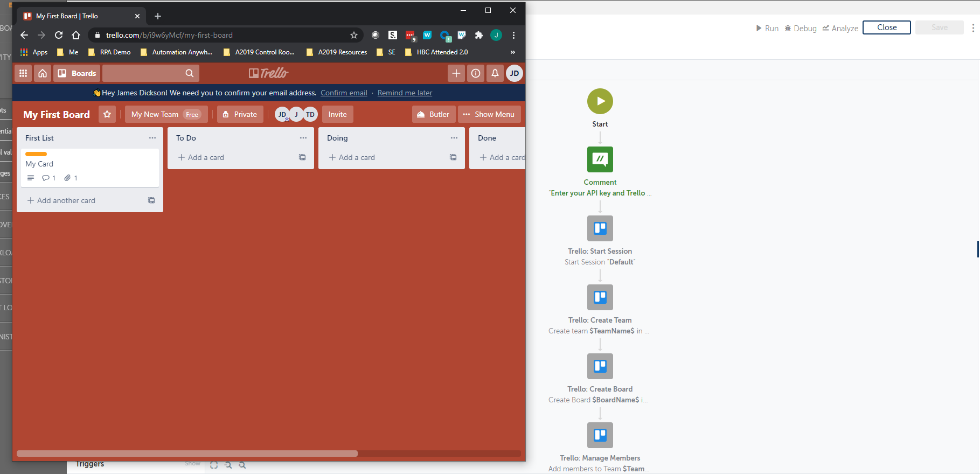Add another card to First List
This screenshot has height=474, width=980.
point(61,200)
